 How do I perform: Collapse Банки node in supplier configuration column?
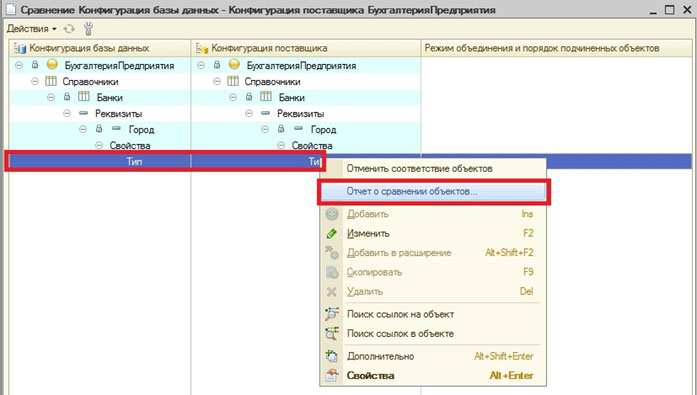233,97
